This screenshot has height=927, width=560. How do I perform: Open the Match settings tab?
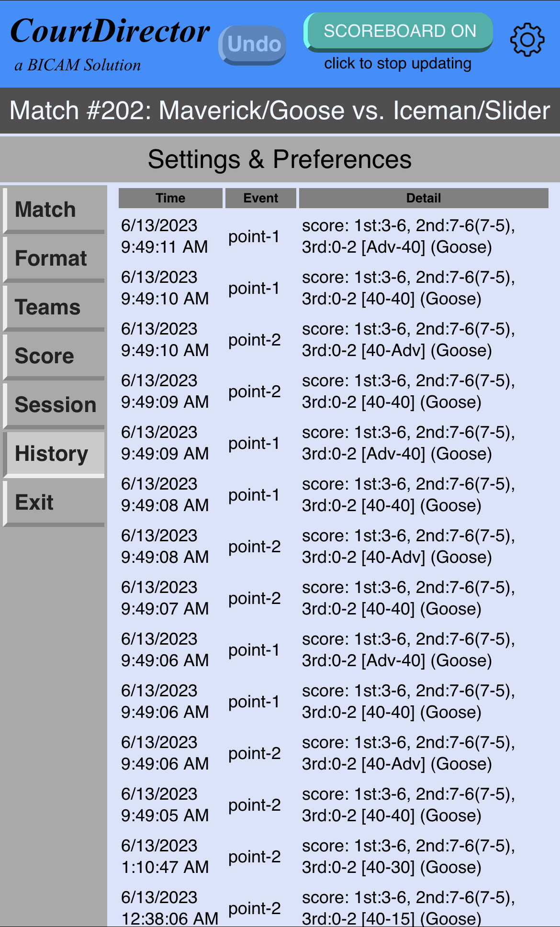[54, 210]
